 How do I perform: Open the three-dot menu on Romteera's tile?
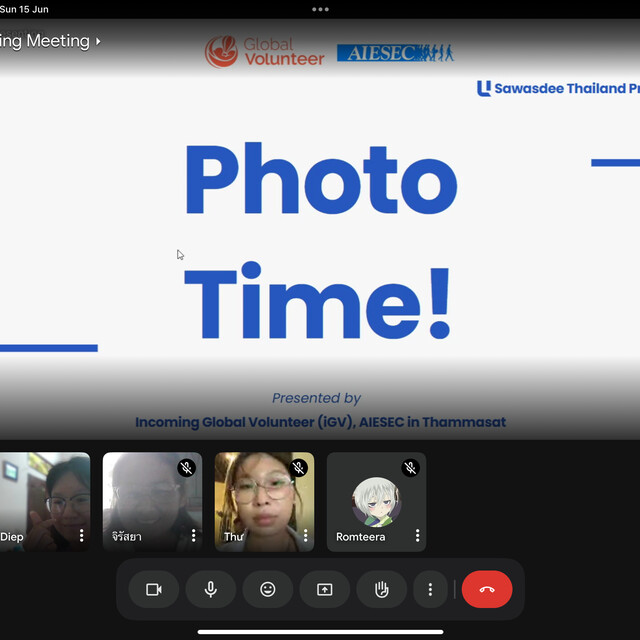(417, 536)
